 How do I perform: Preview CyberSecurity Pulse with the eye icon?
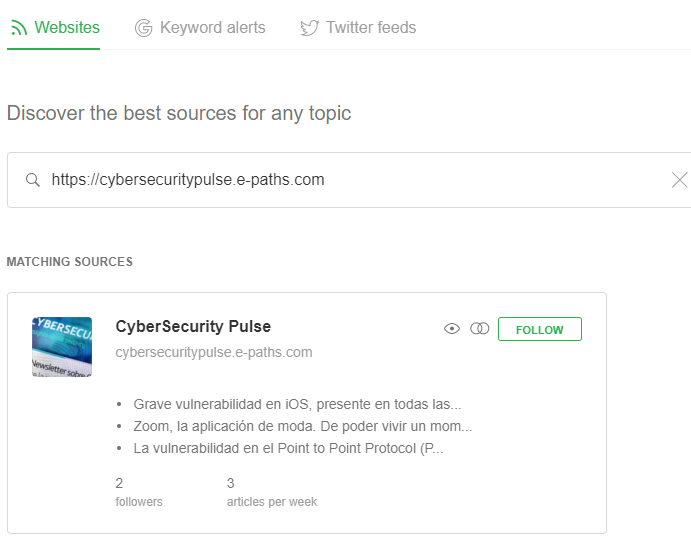coord(452,329)
